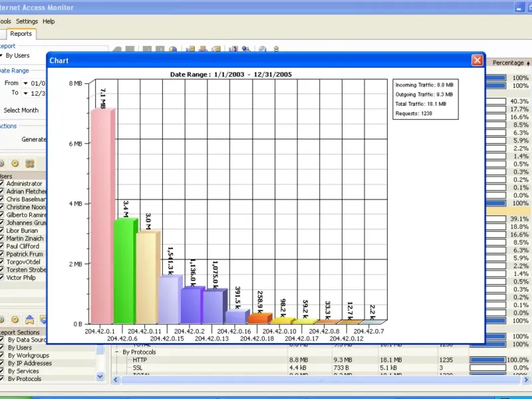Uncheck the Administrator user checkbox
The image size is (532, 399).
tap(1, 184)
